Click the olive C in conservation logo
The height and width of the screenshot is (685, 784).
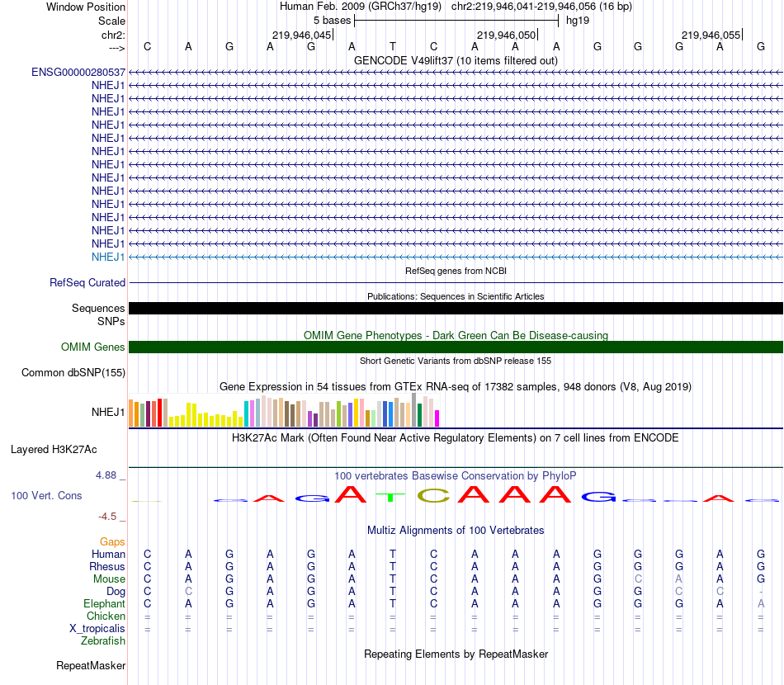pyautogui.click(x=433, y=495)
